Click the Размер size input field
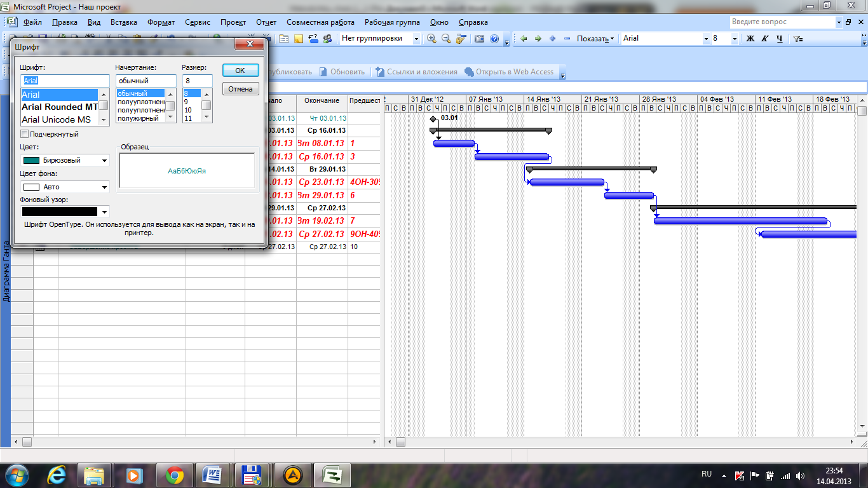868x488 pixels. (x=197, y=81)
